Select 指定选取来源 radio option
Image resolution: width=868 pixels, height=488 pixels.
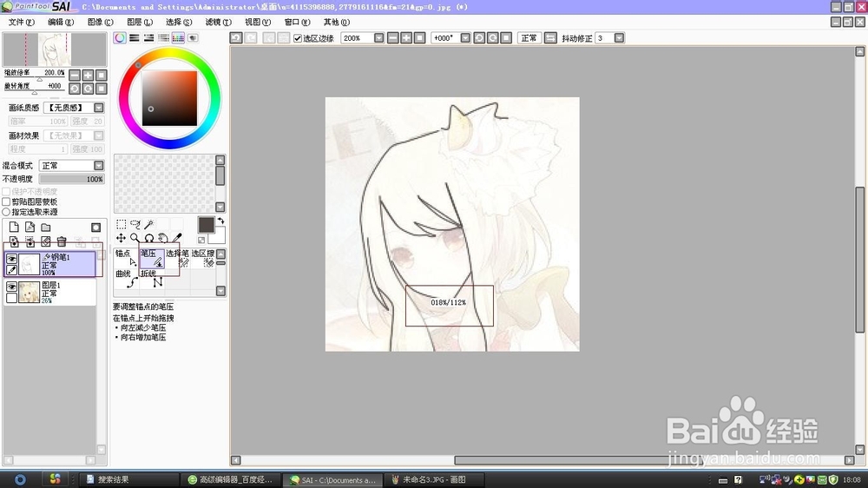(x=6, y=212)
